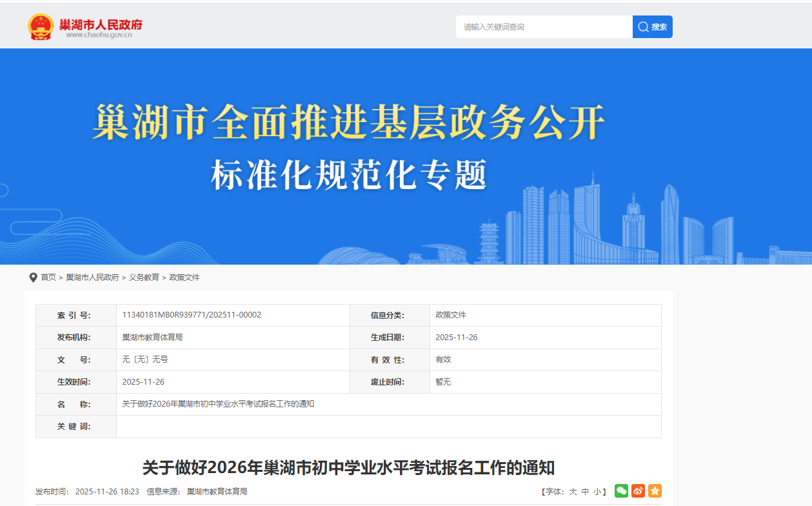Open 政策文件 breadcrumb link

(184, 278)
